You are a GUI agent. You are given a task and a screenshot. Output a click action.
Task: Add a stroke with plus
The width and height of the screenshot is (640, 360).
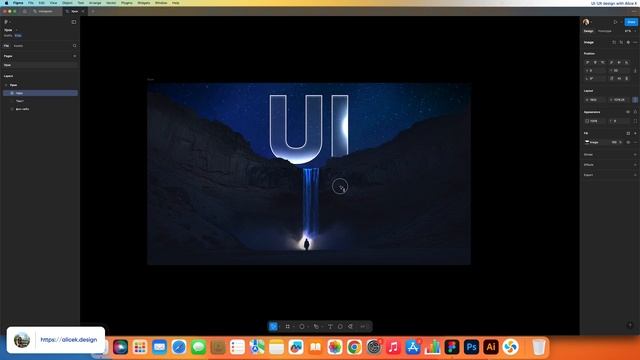(635, 155)
